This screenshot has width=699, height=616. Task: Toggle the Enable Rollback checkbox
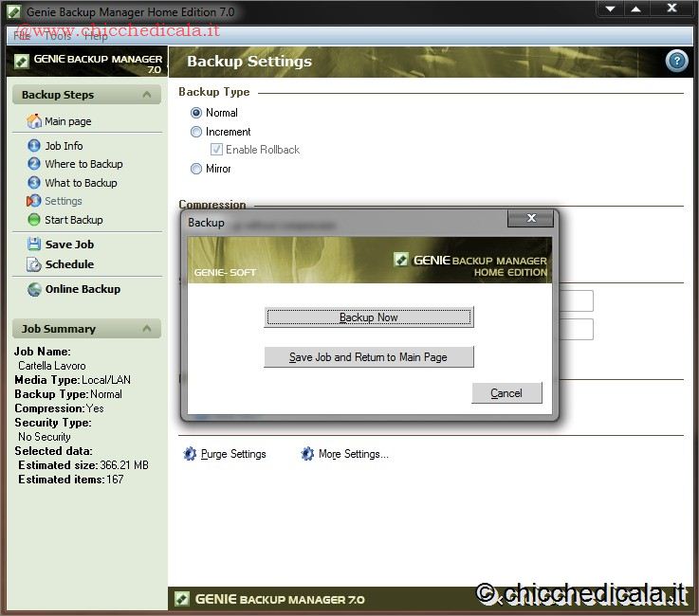216,150
